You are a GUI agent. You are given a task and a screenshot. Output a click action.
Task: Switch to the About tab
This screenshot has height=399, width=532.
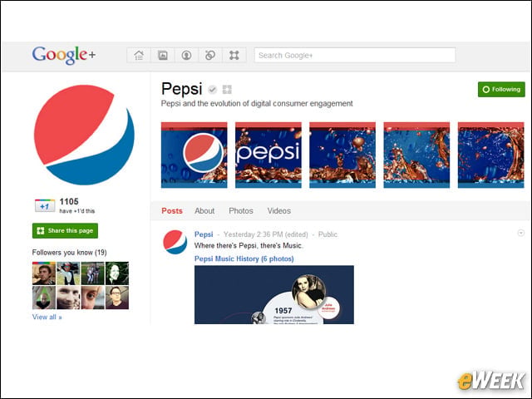(204, 210)
